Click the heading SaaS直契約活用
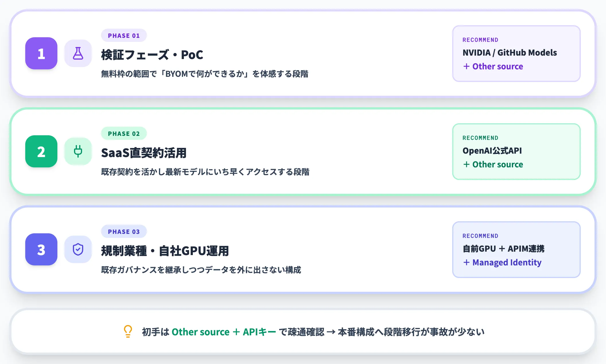Screen dimensions: 606x364 pyautogui.click(x=144, y=153)
